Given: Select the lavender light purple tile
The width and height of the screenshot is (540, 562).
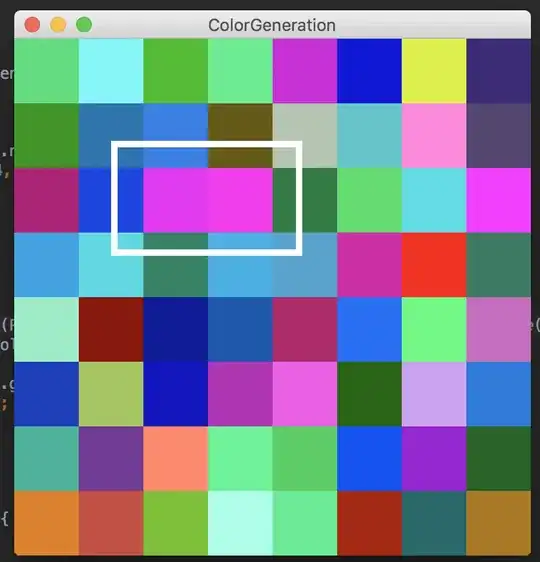Looking at the screenshot, I should tap(434, 394).
